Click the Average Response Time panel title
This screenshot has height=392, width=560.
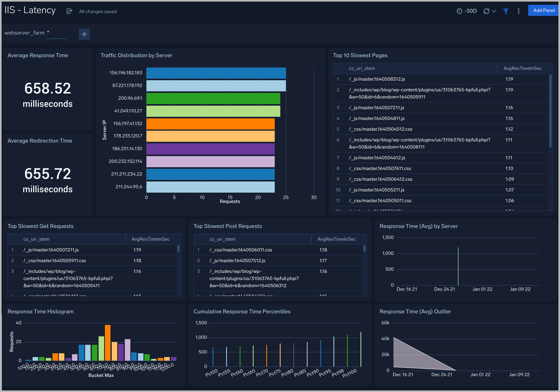tap(38, 55)
